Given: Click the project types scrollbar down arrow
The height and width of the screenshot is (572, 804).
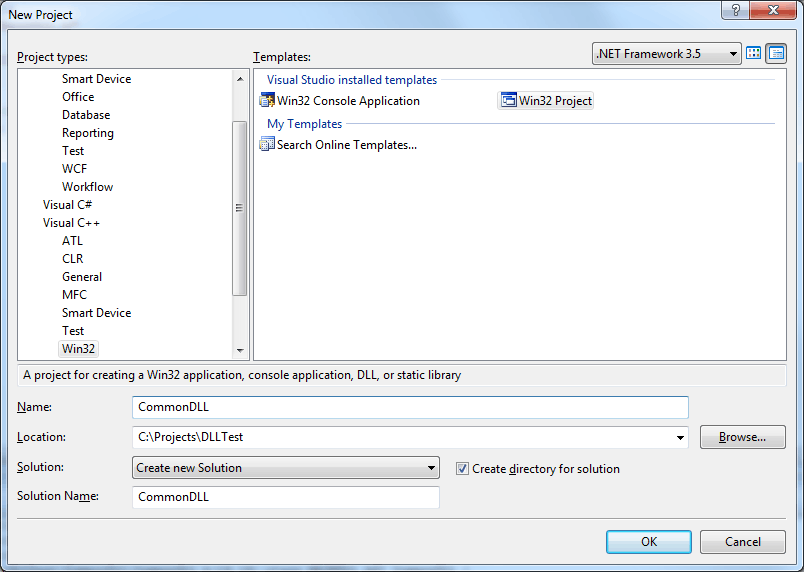Looking at the screenshot, I should [x=239, y=351].
